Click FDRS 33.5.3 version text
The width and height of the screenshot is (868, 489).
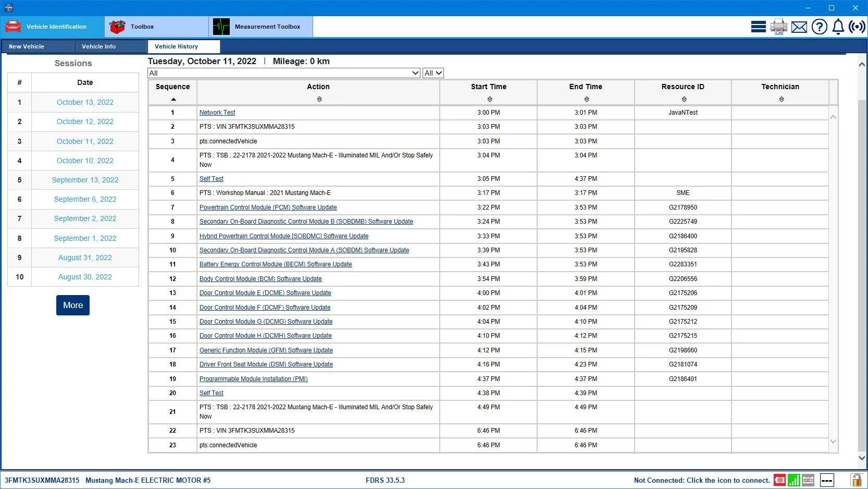(x=385, y=481)
